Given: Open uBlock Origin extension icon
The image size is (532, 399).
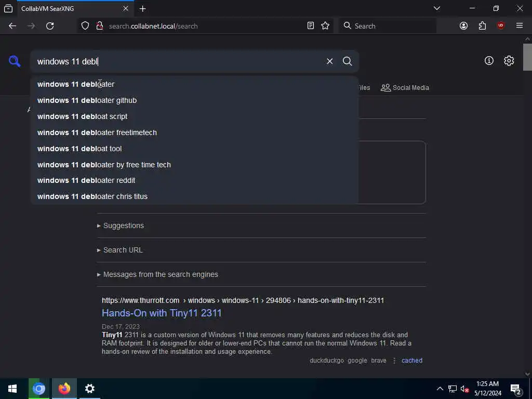Looking at the screenshot, I should [x=501, y=26].
